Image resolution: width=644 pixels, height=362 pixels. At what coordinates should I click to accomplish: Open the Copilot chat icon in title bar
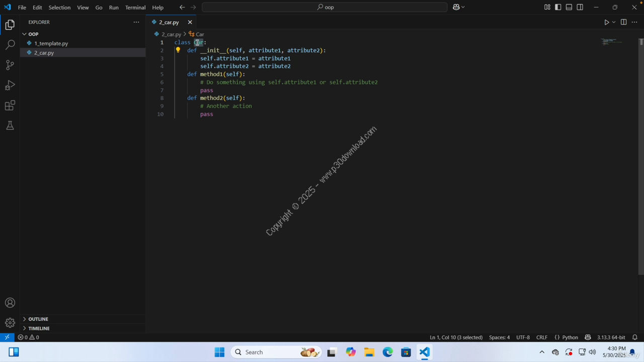point(456,7)
